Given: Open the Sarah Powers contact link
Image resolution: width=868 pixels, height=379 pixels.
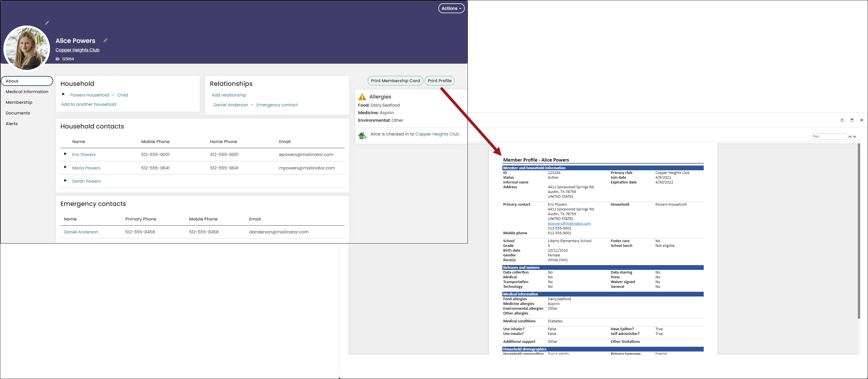Looking at the screenshot, I should click(86, 181).
